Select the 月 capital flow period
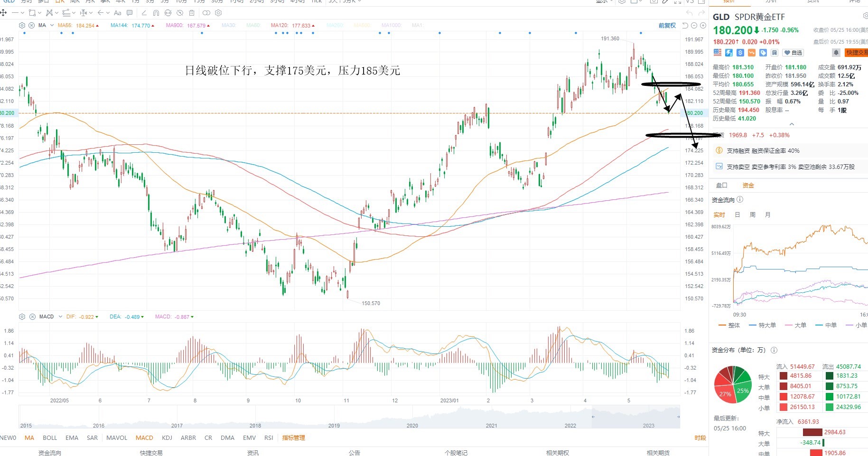The image size is (868, 456). pyautogui.click(x=767, y=214)
